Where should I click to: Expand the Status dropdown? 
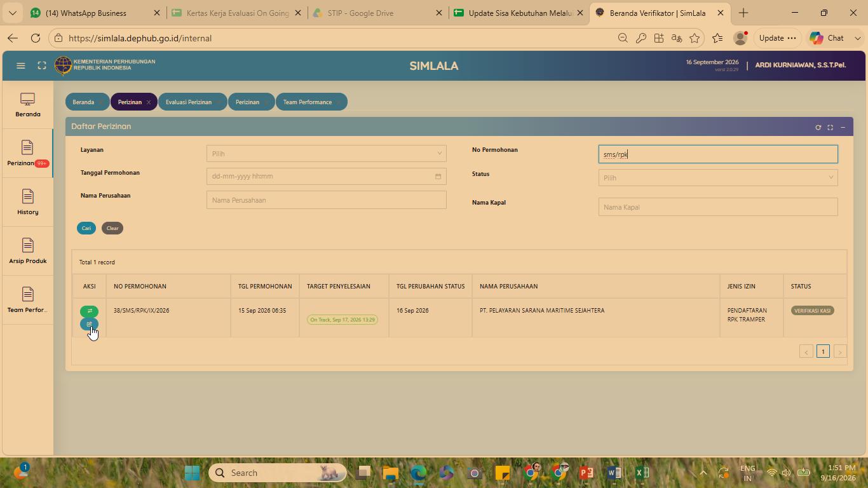718,177
